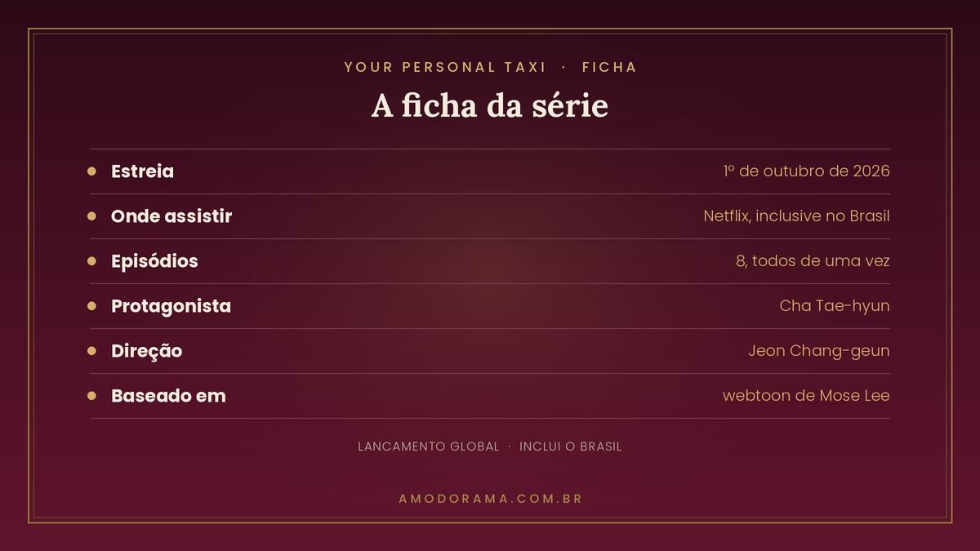Click the 8, todos de uma vez value
Viewport: 980px width, 551px height.
(813, 261)
